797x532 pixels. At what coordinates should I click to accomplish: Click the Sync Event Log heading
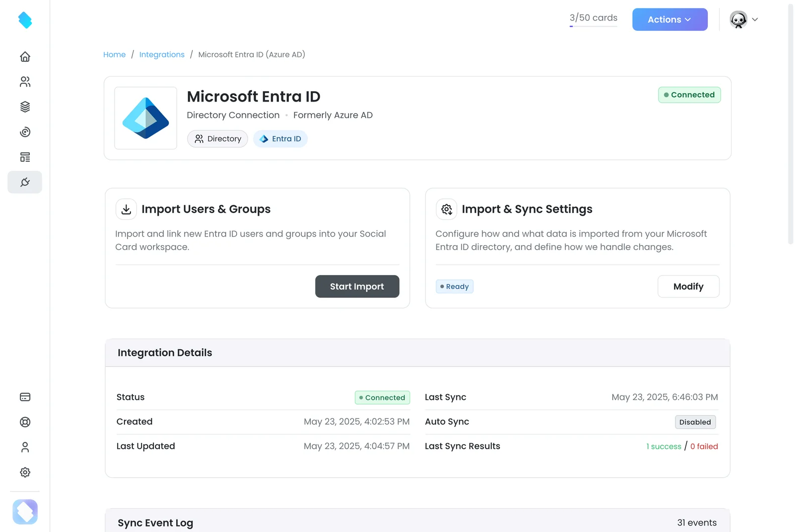point(155,523)
